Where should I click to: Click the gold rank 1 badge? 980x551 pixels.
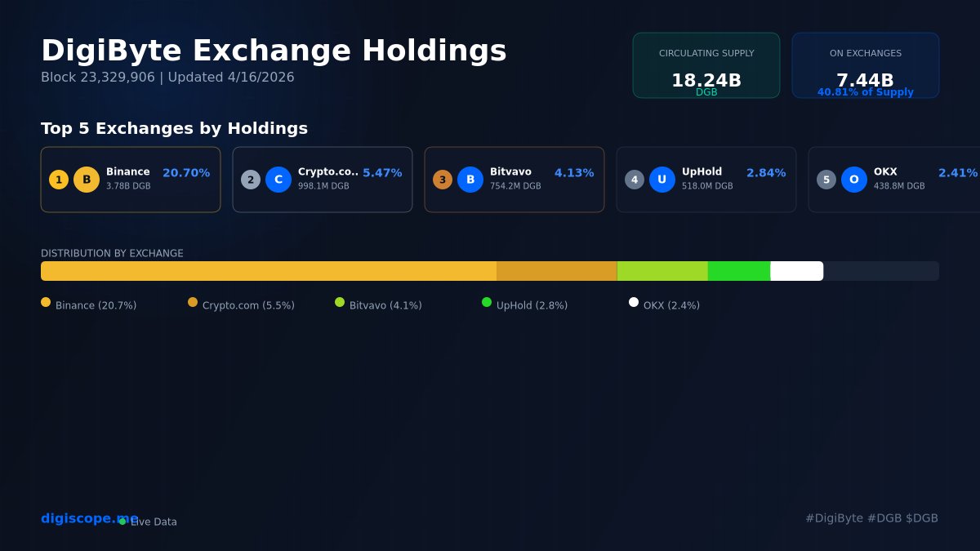click(59, 180)
